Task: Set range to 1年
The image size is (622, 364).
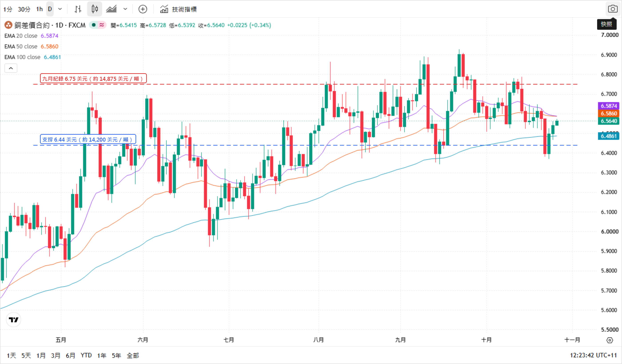Action: tap(102, 355)
